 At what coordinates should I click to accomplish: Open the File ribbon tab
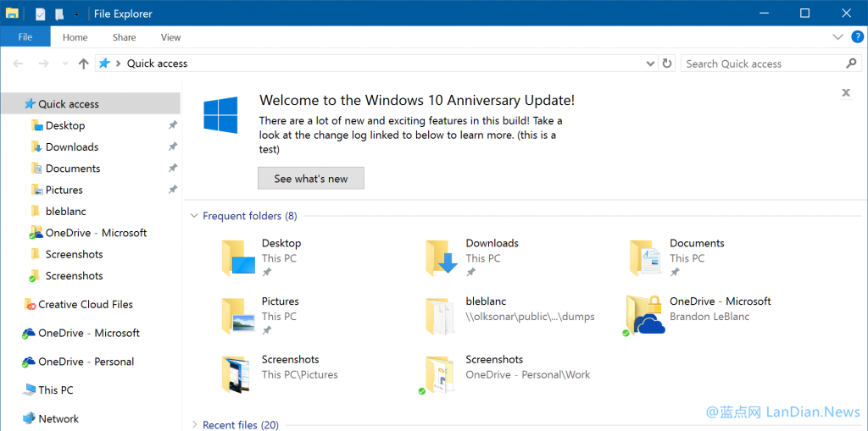click(x=25, y=37)
